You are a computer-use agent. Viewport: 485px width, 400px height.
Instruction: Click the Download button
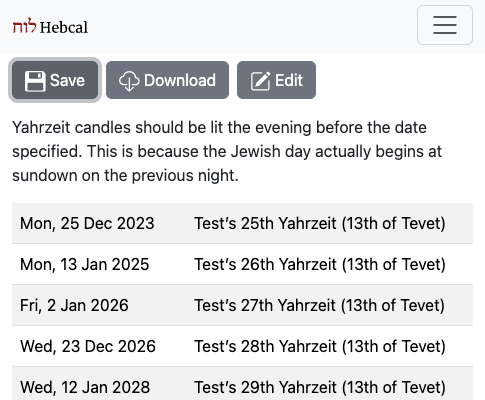click(x=167, y=80)
